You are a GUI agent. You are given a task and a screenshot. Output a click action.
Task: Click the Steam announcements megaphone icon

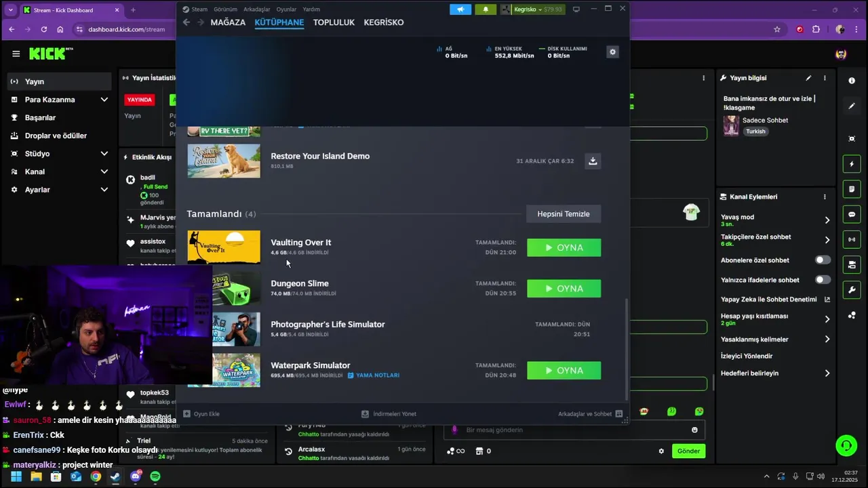[460, 9]
